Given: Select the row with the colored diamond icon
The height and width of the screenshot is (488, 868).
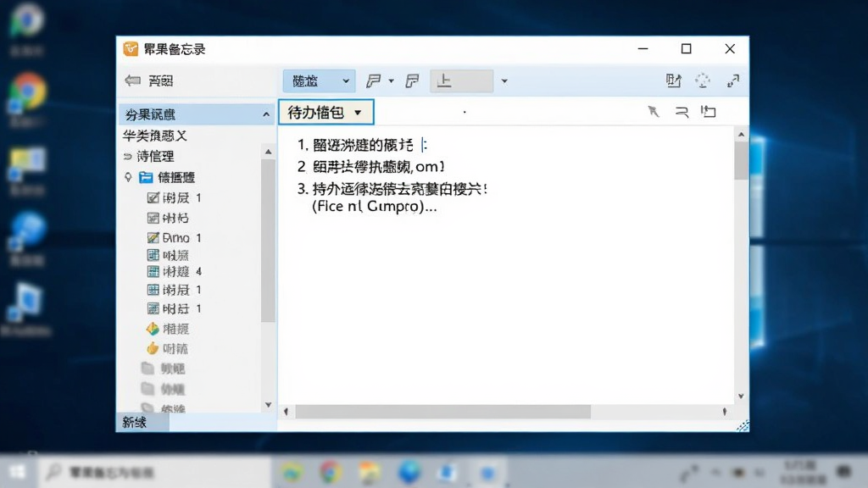Looking at the screenshot, I should [169, 330].
